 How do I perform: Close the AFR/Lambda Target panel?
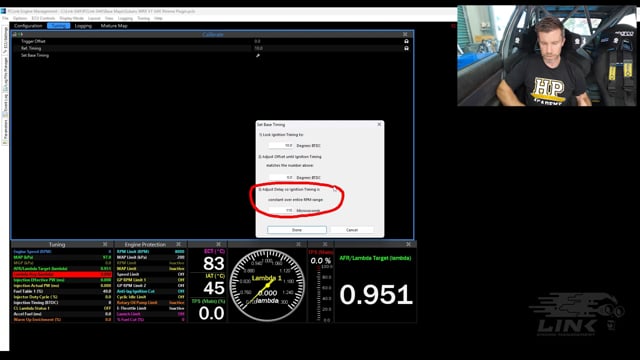409,244
